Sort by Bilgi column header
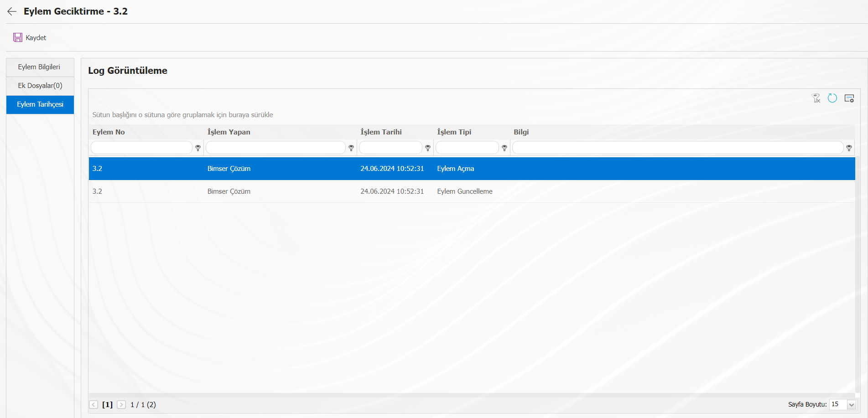 click(521, 132)
